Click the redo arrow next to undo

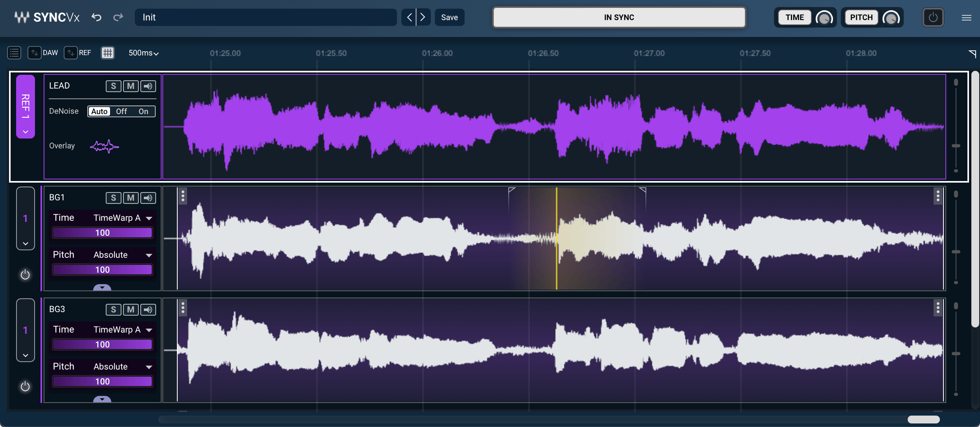coord(118,17)
